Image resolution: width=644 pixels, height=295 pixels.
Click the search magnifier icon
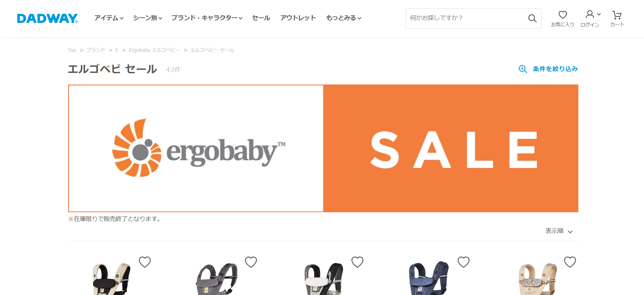coord(532,18)
